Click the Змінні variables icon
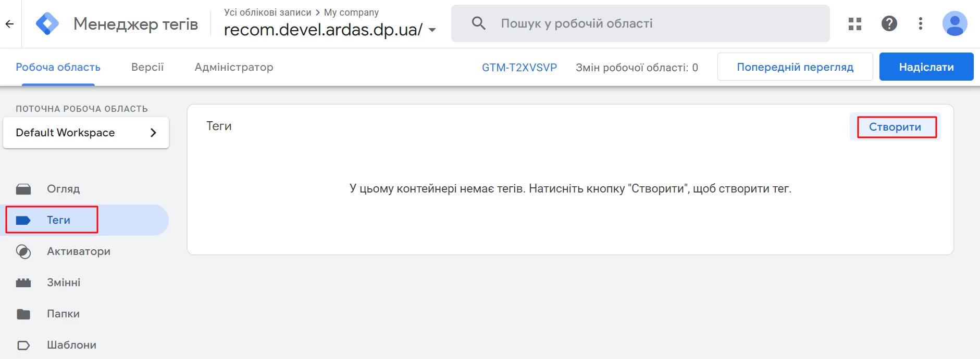The width and height of the screenshot is (980, 359). [23, 283]
